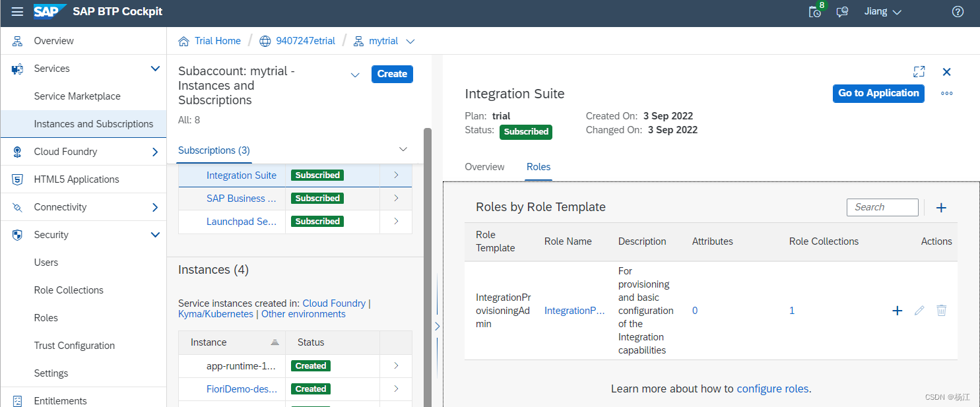Screen dimensions: 980x407
Task: Collapse the Subscriptions section chevron
Action: tap(403, 149)
